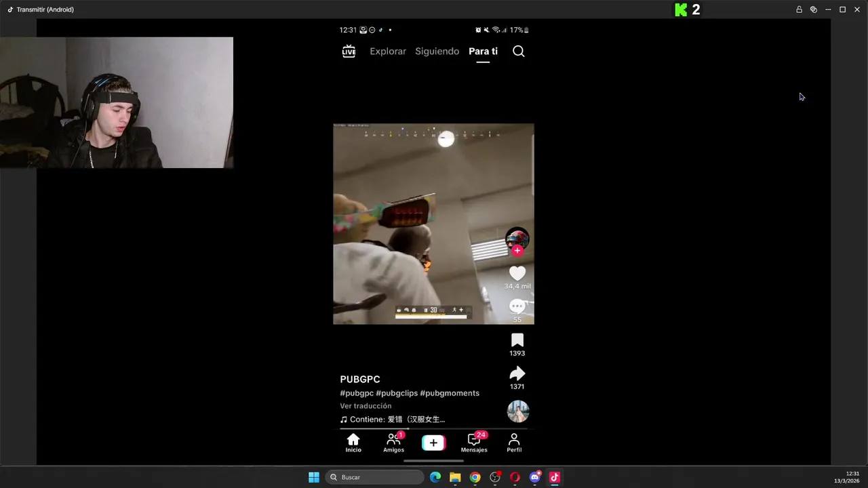Viewport: 868px width, 488px height.
Task: Open the #pubgmoments hashtag
Action: coord(450,393)
